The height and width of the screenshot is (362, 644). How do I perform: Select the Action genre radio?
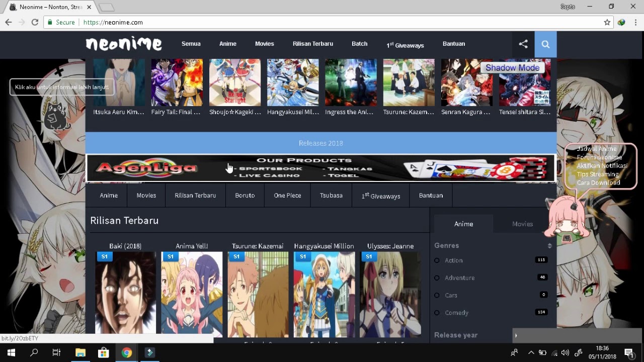[x=437, y=260]
